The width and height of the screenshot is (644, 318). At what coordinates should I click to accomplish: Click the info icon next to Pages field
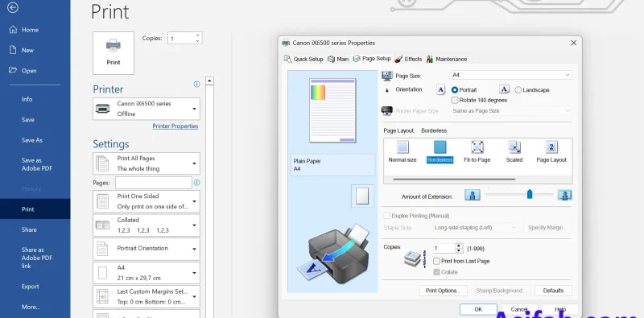point(196,183)
